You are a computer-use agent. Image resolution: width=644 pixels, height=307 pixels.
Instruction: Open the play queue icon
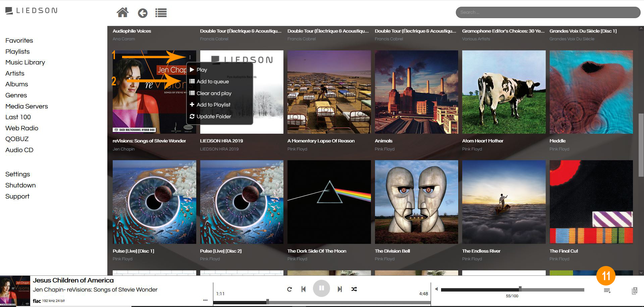point(607,291)
